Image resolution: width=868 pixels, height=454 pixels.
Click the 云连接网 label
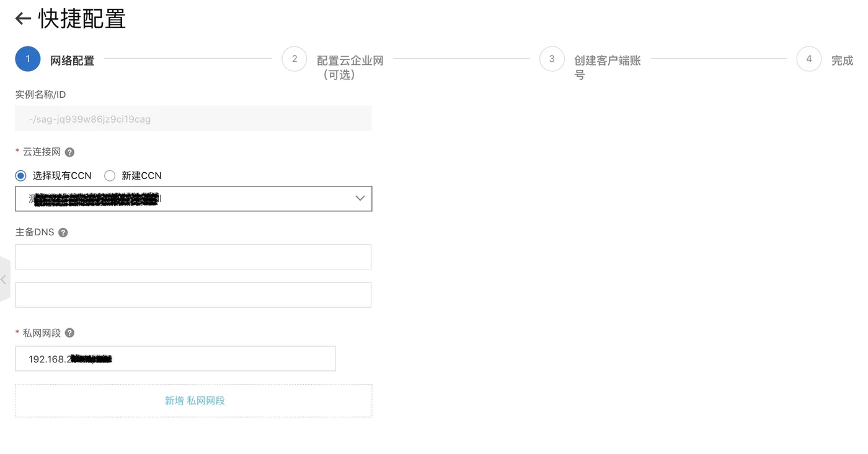[x=42, y=152]
